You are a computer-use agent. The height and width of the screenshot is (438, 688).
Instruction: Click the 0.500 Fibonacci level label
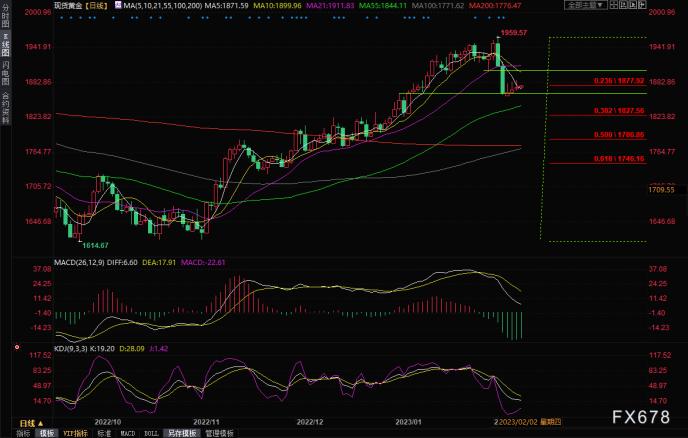pyautogui.click(x=619, y=135)
